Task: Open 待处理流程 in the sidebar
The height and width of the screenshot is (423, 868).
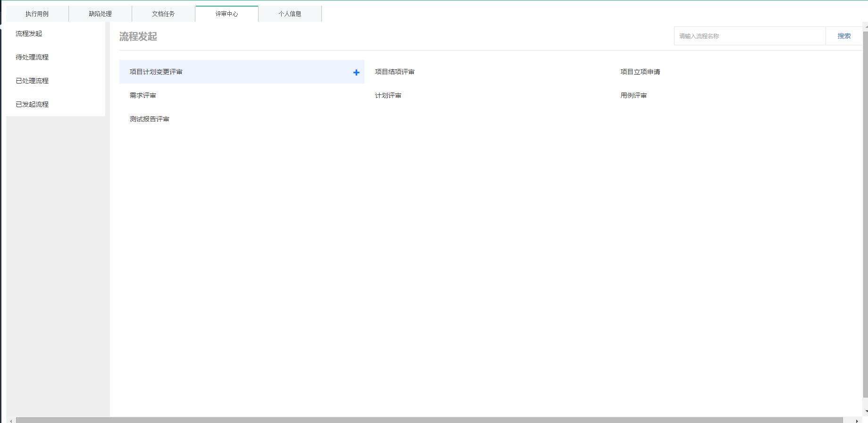Action: [32, 57]
